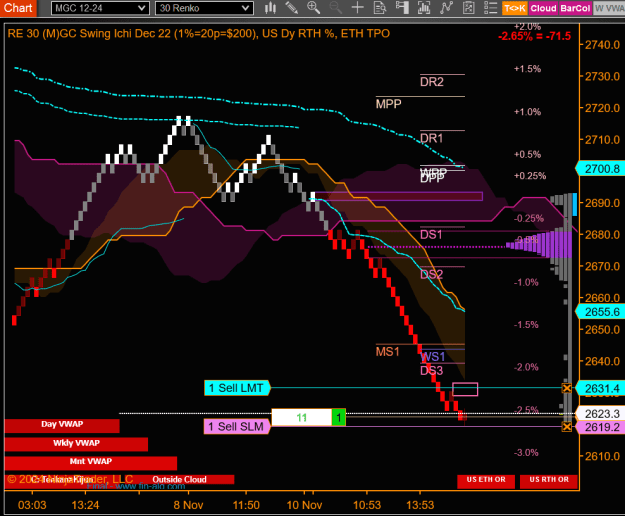This screenshot has height=516, width=625.
Task: Open the 30 Renko interval dropdown
Action: pos(204,8)
